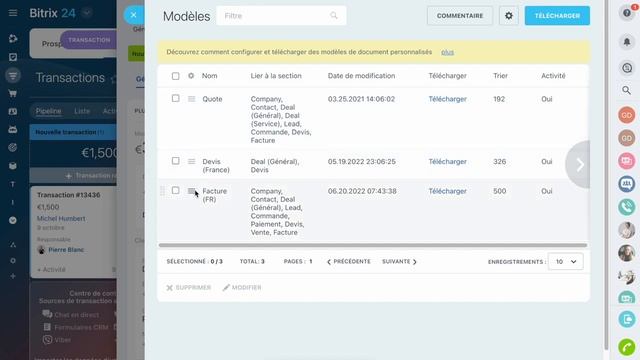Sort by Trier column header
This screenshot has width=640, height=360.
[x=500, y=76]
